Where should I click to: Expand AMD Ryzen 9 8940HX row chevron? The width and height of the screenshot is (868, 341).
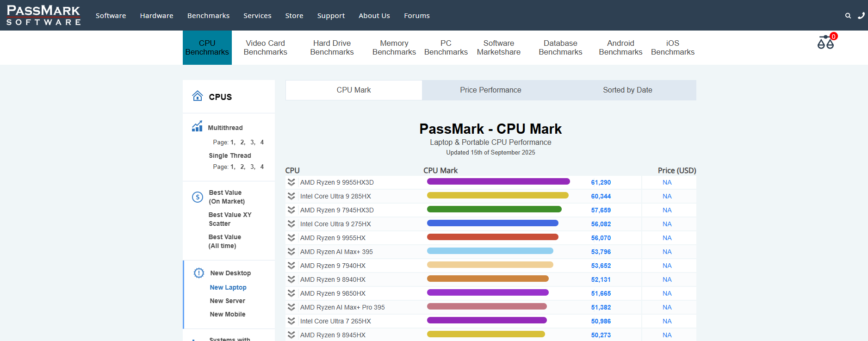point(291,279)
